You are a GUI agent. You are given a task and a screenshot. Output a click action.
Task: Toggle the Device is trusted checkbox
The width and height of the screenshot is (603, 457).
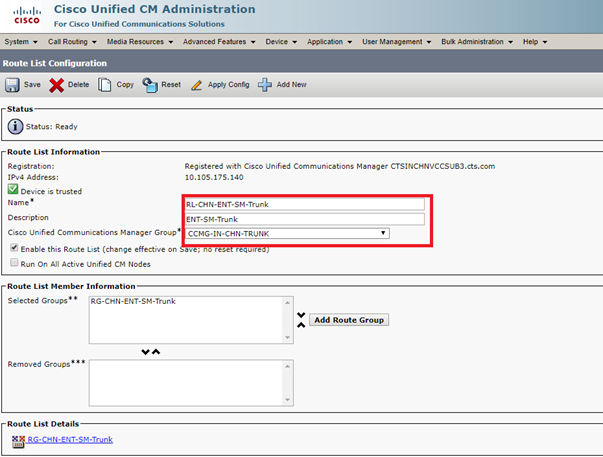pyautogui.click(x=13, y=189)
